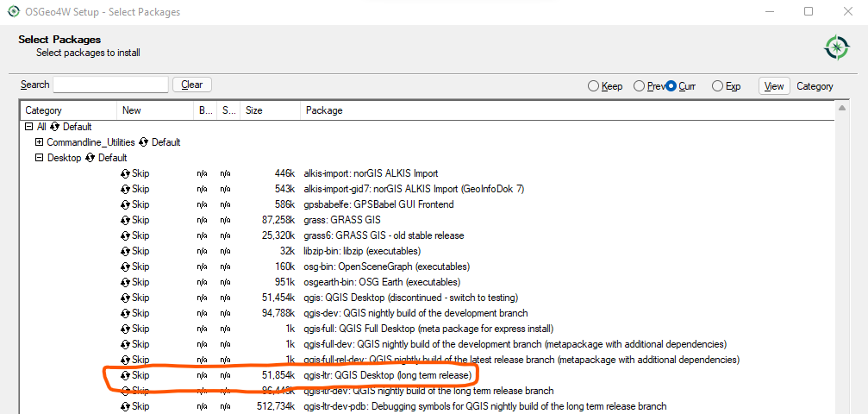The image size is (868, 414).
Task: Click the Package column header
Action: coord(567,110)
